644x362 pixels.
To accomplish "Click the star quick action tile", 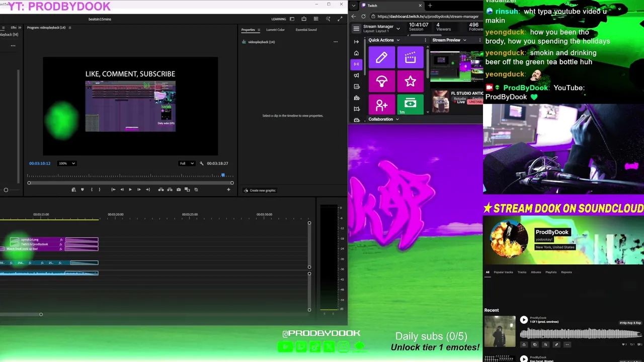I will pyautogui.click(x=411, y=81).
